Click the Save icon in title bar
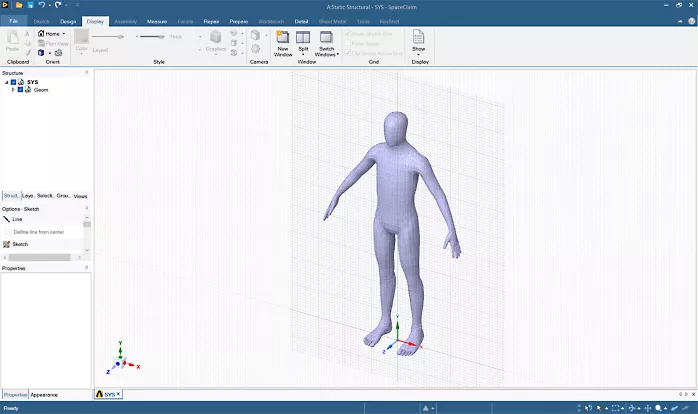Viewport: 698px width, 414px height. point(31,6)
